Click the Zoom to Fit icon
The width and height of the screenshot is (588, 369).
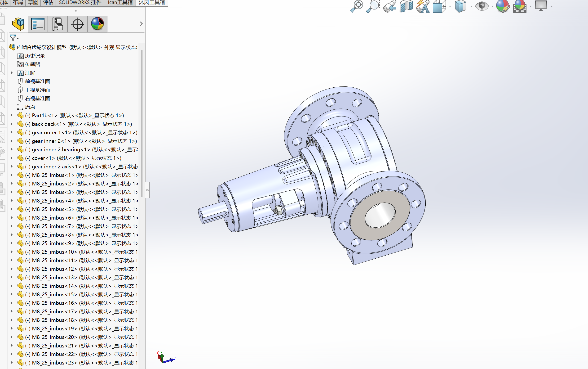(x=357, y=6)
